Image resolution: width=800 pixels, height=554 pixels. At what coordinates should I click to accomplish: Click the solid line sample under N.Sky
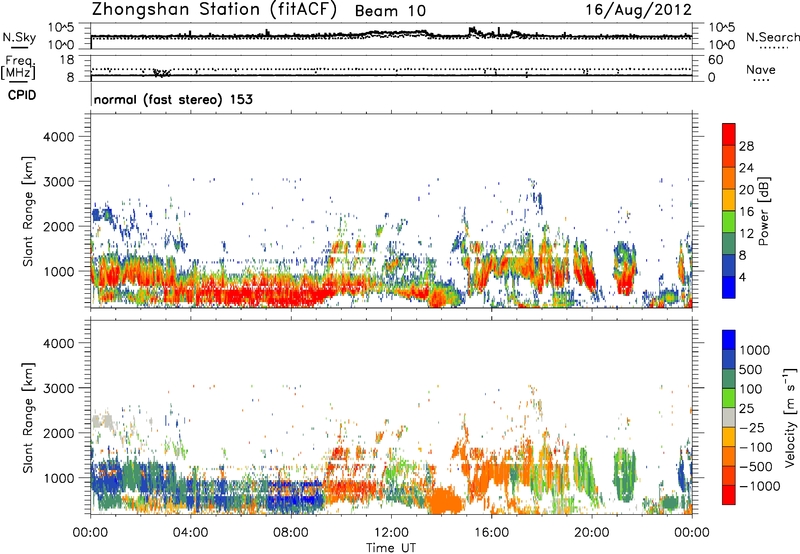19,47
